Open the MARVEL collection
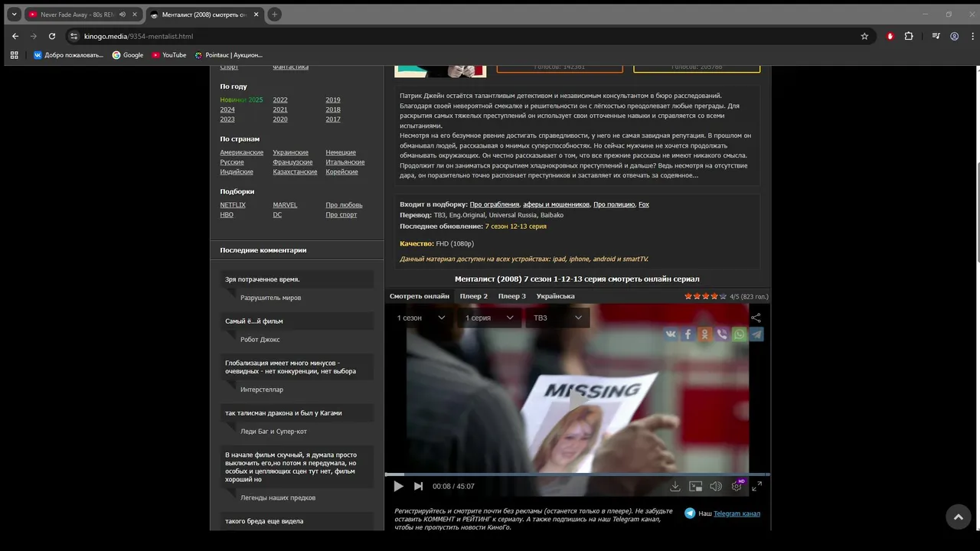Viewport: 980px width, 551px height. pos(285,205)
